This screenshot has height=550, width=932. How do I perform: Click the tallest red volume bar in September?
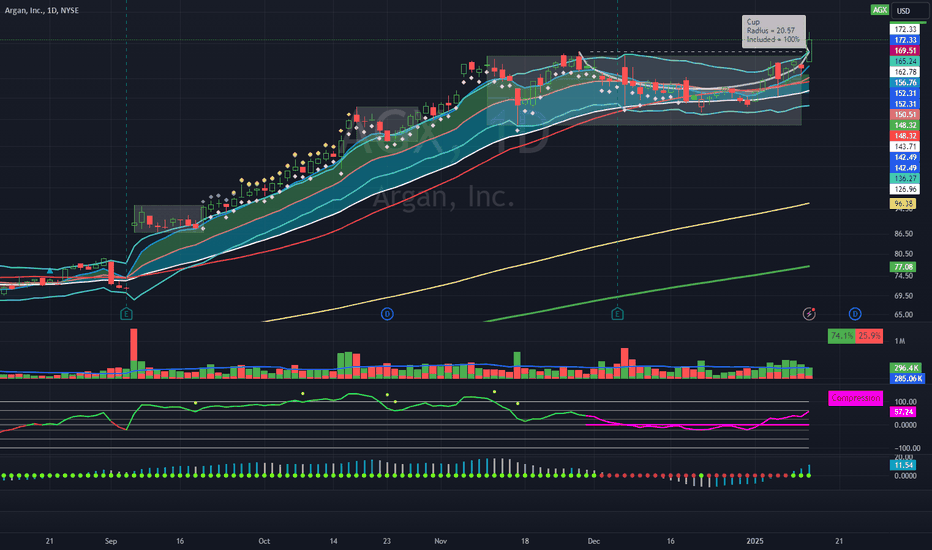pos(134,354)
